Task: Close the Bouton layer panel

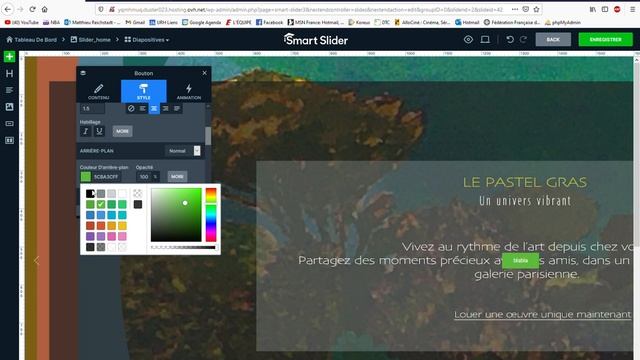Action: [x=204, y=73]
